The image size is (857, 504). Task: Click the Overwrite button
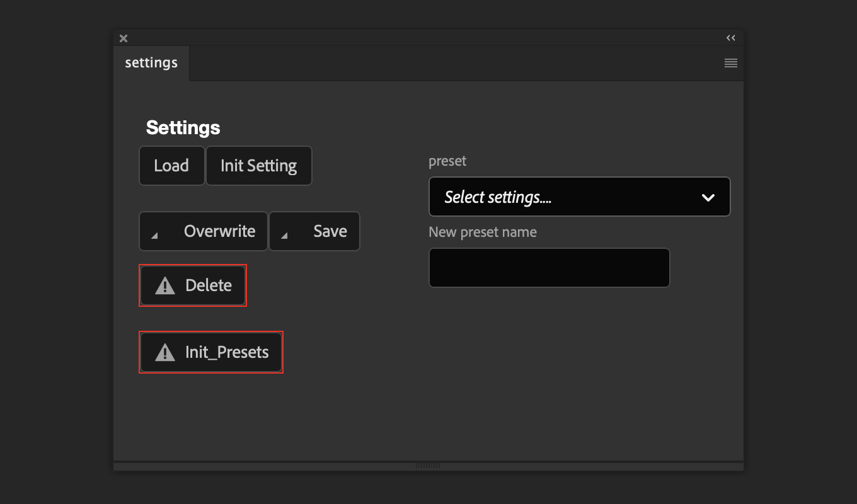[204, 231]
